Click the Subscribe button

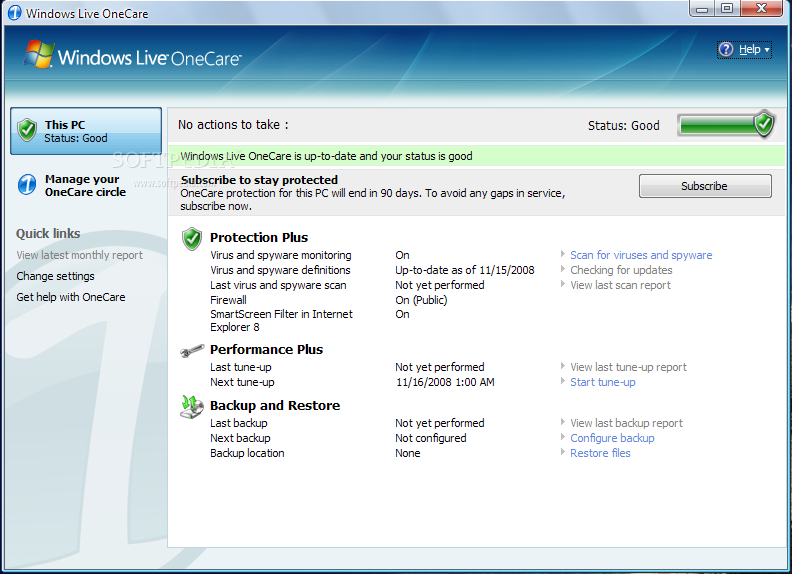[705, 186]
